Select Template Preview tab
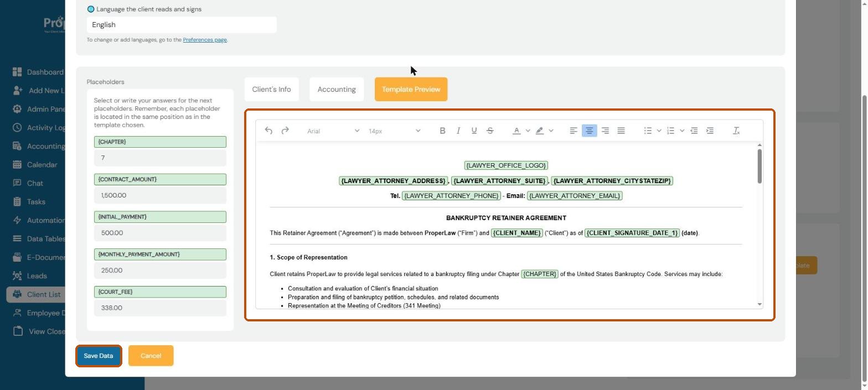This screenshot has height=390, width=868. [x=411, y=89]
